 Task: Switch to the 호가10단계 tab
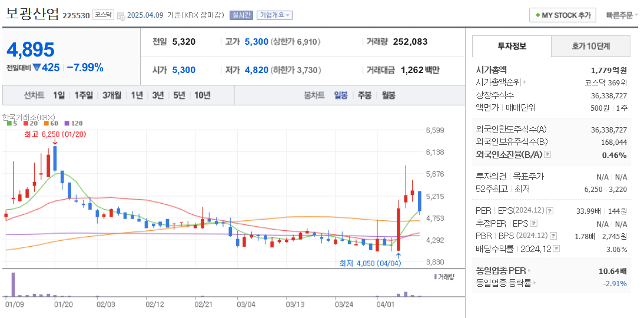pos(590,46)
